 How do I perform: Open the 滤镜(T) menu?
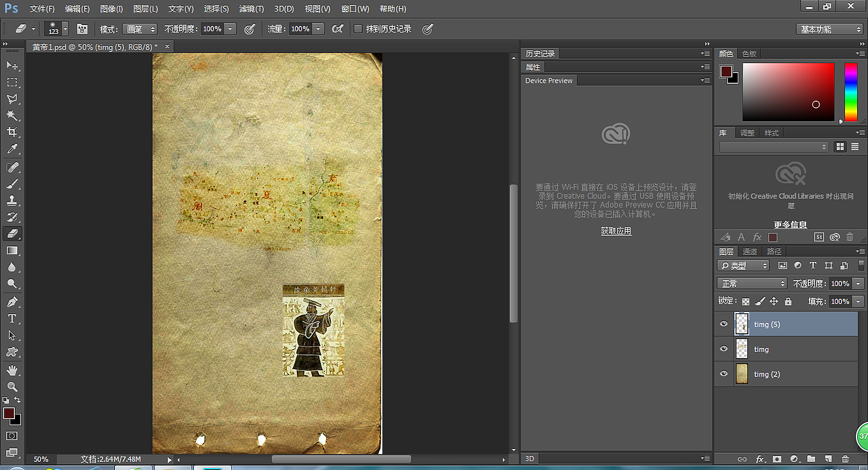pos(252,9)
